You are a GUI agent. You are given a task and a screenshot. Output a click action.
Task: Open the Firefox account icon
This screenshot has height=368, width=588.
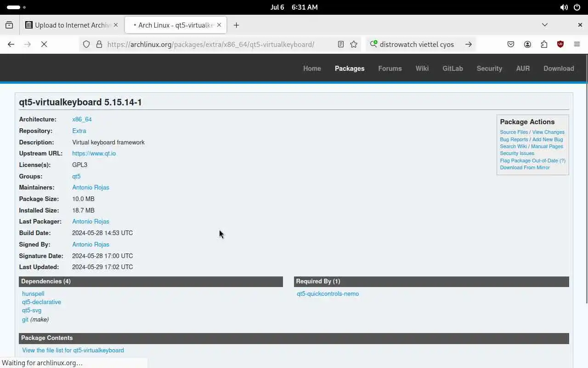tap(527, 44)
